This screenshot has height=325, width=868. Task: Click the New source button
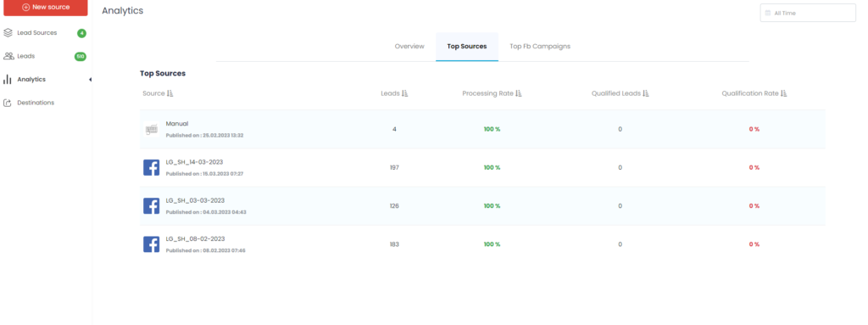click(46, 7)
